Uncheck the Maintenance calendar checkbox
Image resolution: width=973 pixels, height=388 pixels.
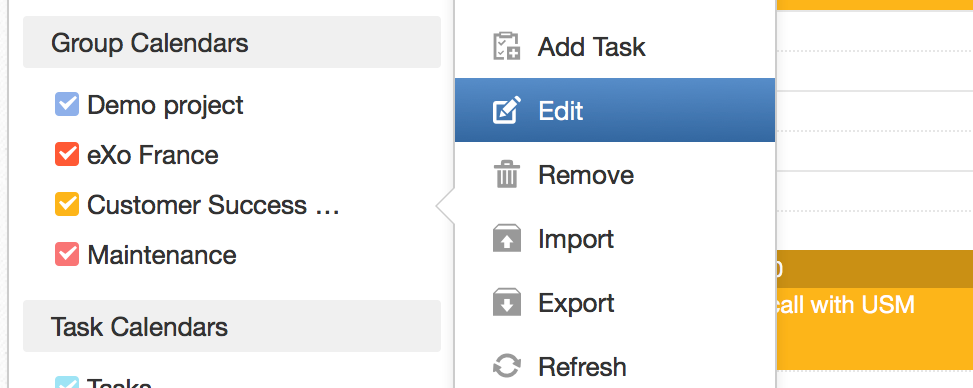tap(67, 255)
